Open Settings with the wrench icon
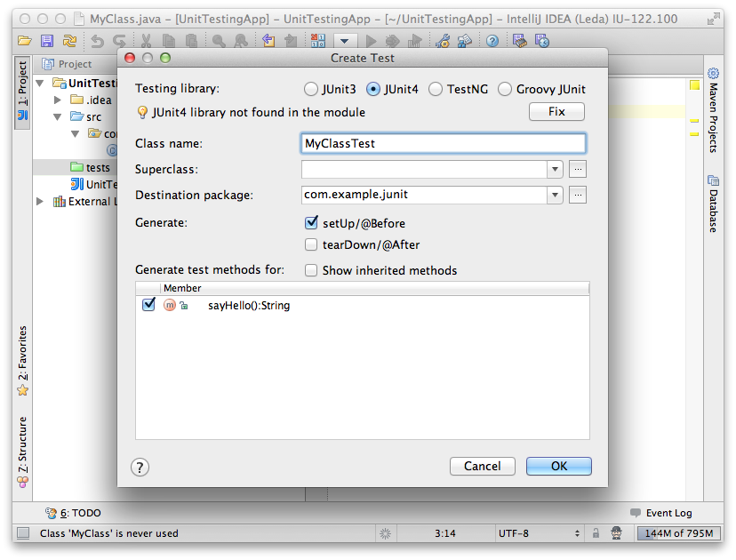 (443, 41)
